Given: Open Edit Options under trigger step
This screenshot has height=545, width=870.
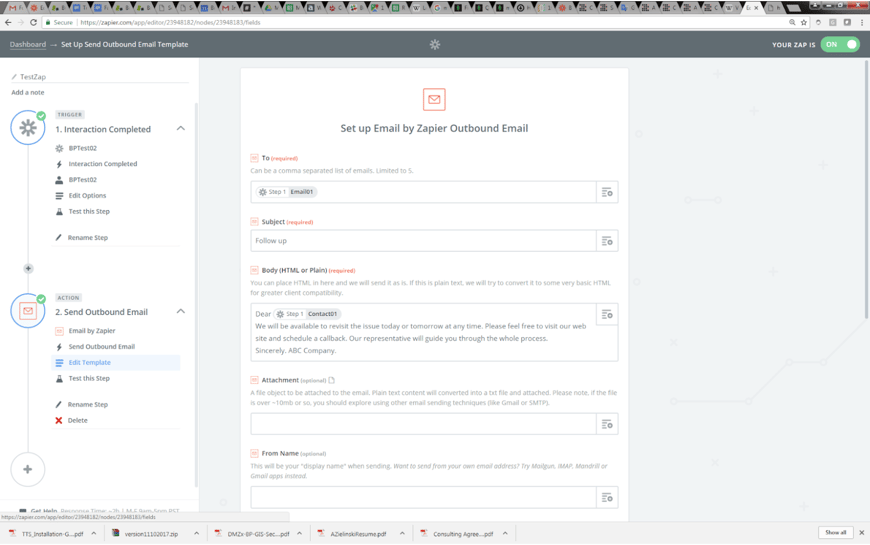Looking at the screenshot, I should [87, 195].
